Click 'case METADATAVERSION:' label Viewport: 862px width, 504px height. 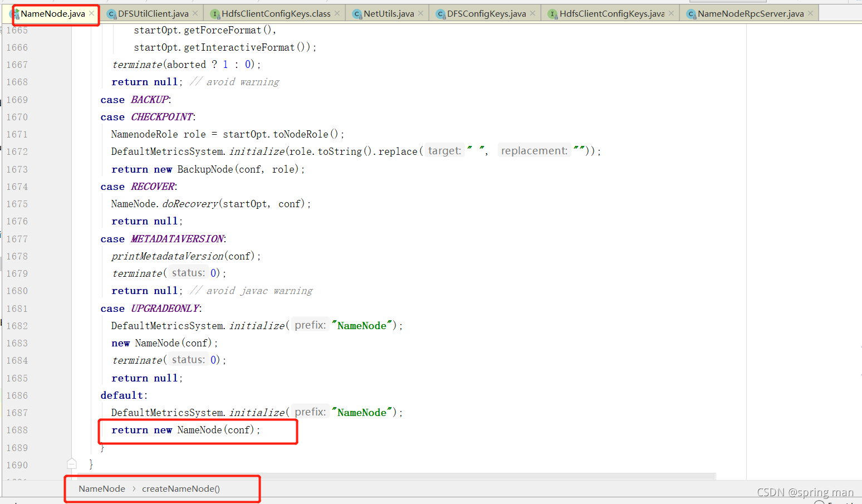click(163, 239)
